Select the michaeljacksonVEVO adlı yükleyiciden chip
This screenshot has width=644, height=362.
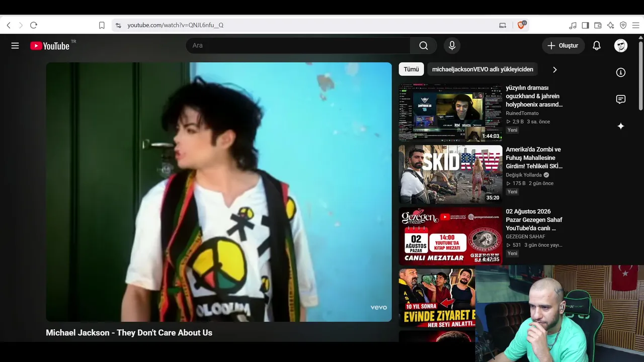pyautogui.click(x=482, y=69)
